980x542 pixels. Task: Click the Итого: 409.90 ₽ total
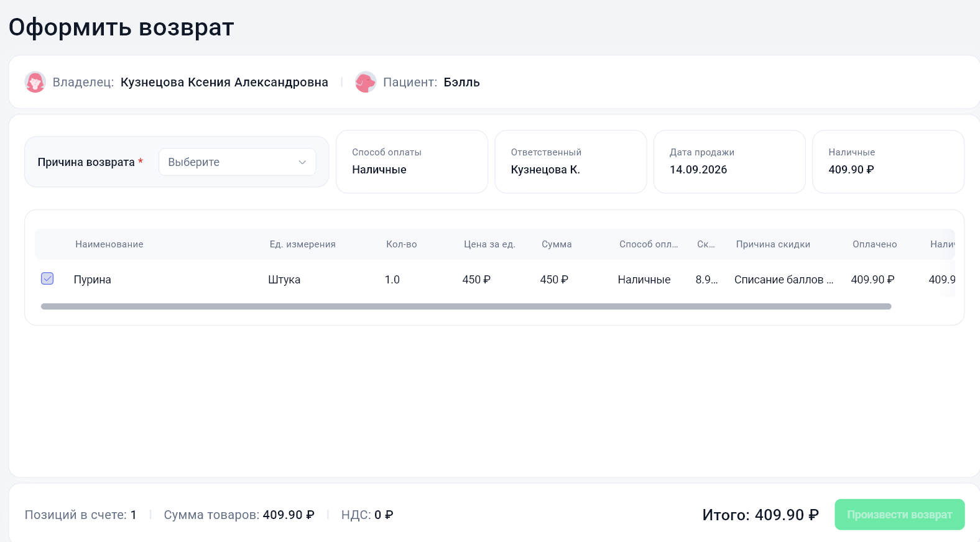point(760,515)
